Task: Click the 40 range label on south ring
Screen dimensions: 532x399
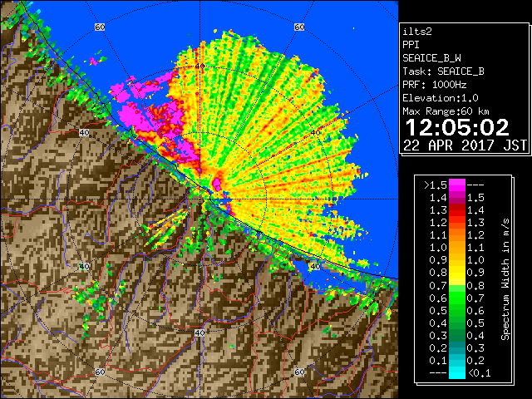Action: pyautogui.click(x=199, y=332)
